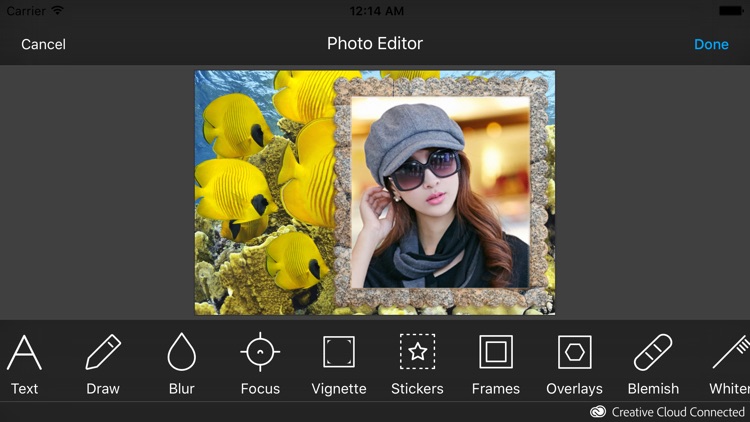Screen dimensions: 750x422
Task: Choose the Blemish bandage tool
Action: click(x=653, y=353)
